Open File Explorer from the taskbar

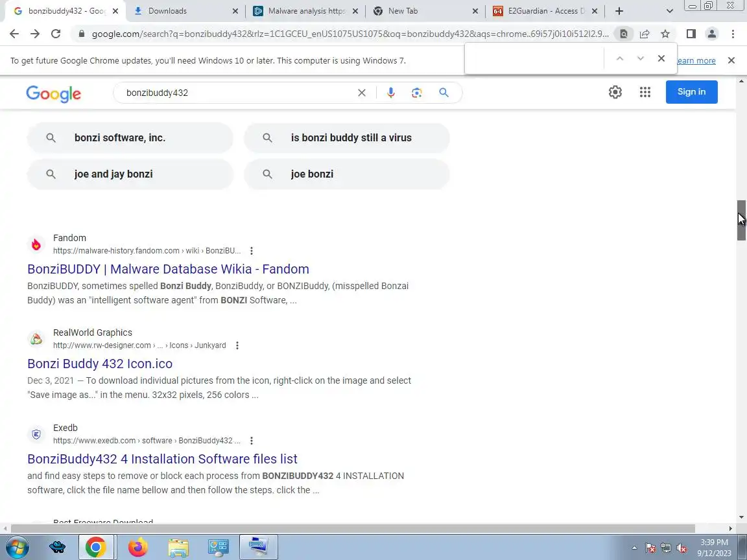pos(178,547)
